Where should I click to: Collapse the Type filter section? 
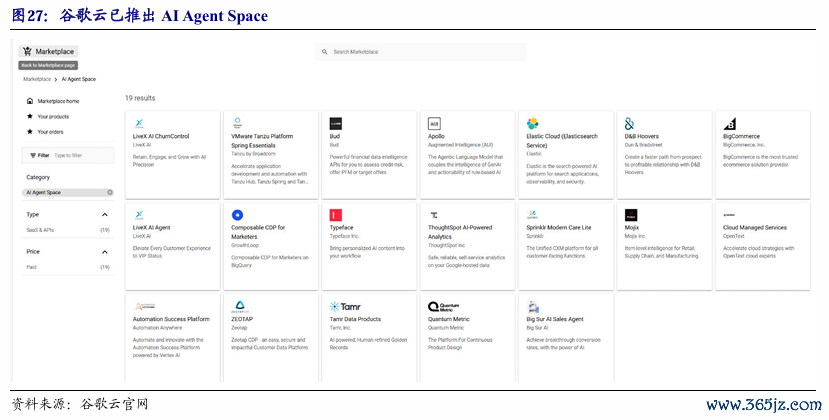pos(105,215)
